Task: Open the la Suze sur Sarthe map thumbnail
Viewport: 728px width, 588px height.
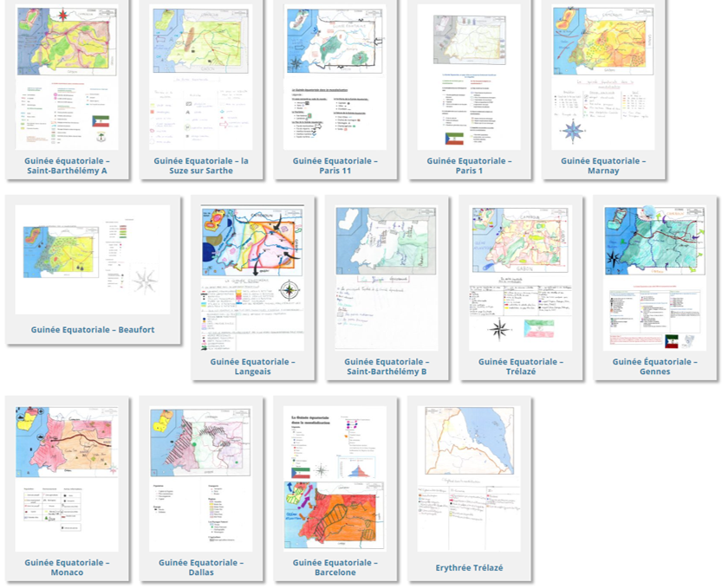Action: [200, 77]
